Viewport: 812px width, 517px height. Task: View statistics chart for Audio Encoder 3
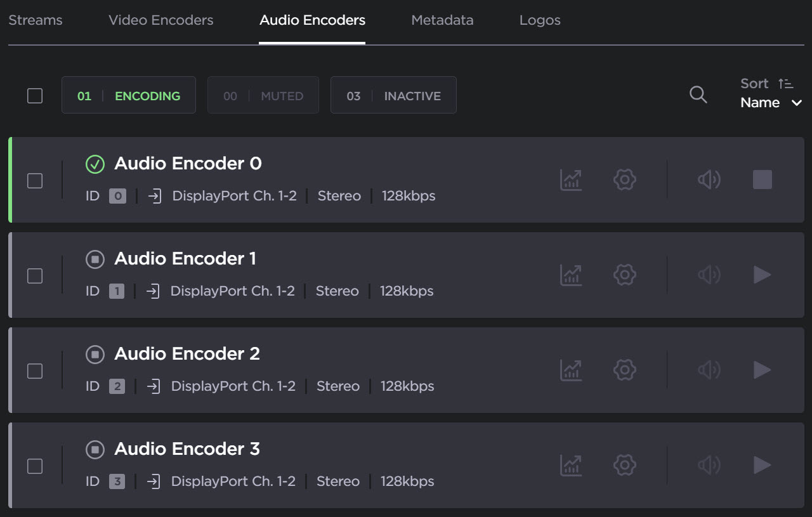571,465
